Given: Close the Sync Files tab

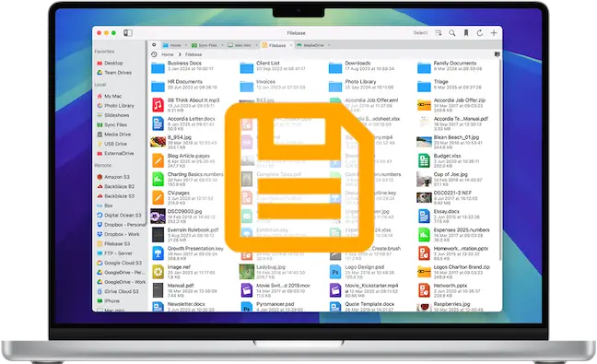Looking at the screenshot, I should [x=222, y=45].
